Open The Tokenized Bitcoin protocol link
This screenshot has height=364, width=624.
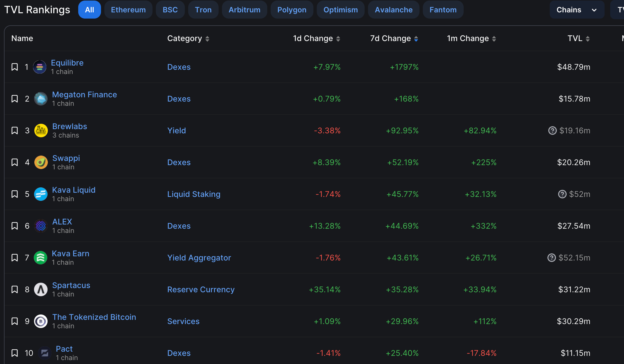pyautogui.click(x=94, y=317)
